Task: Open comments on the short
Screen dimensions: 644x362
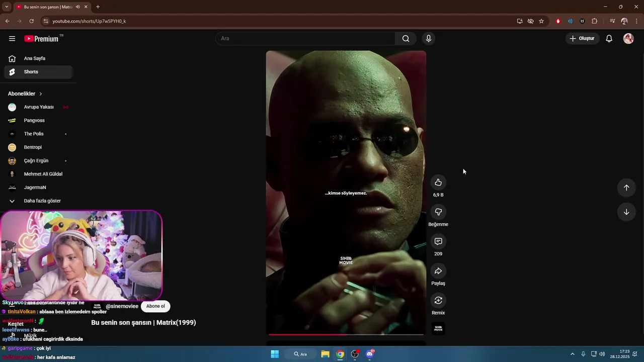Action: [x=438, y=242]
